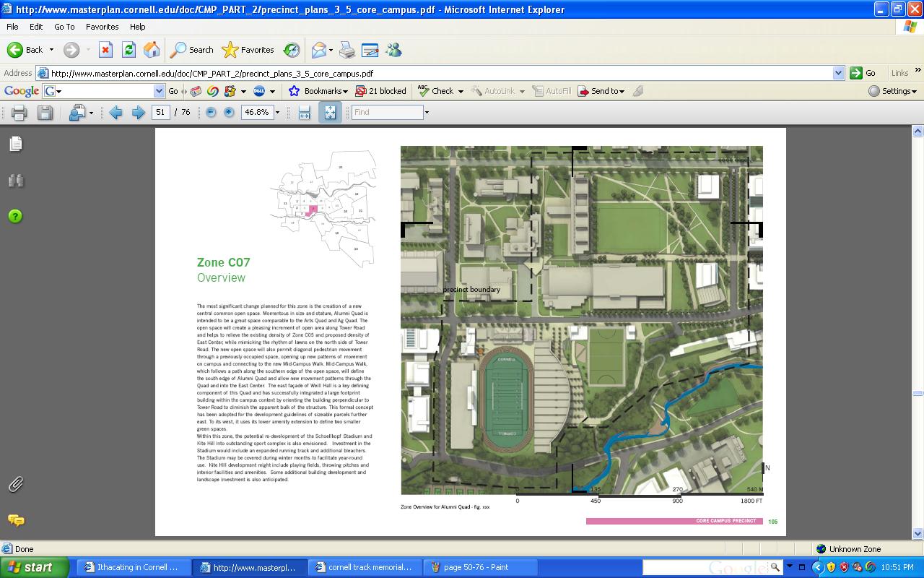This screenshot has height=578, width=924.
Task: Expand the address bar URL dropdown
Action: tap(838, 73)
